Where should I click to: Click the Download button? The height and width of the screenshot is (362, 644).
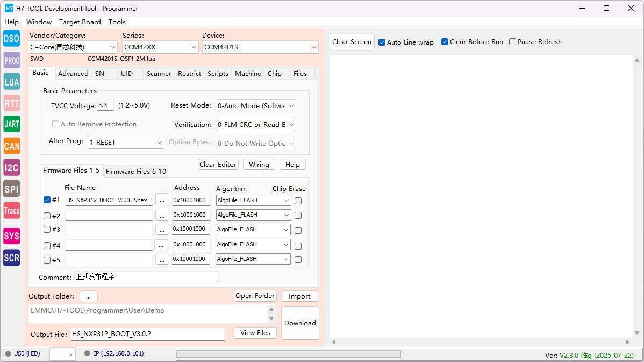pyautogui.click(x=300, y=323)
